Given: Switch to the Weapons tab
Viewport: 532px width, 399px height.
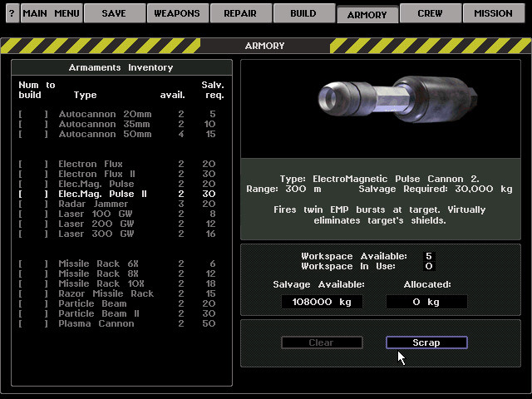Looking at the screenshot, I should click(x=176, y=13).
